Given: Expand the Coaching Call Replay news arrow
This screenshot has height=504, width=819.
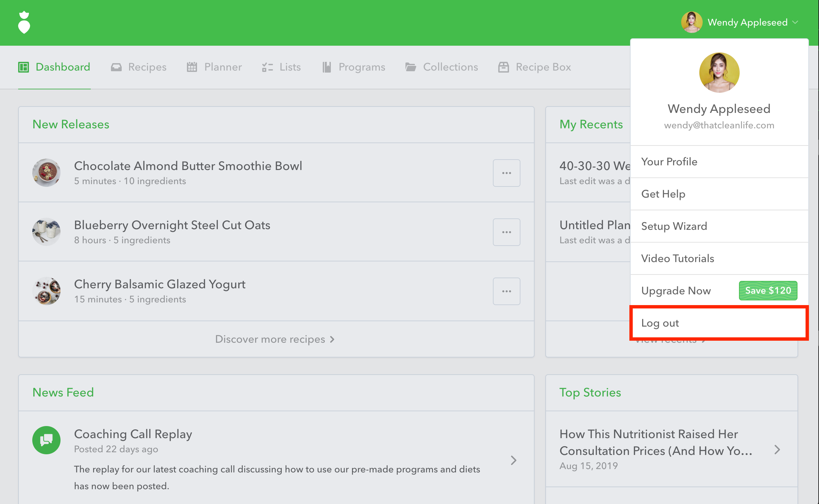Looking at the screenshot, I should (x=513, y=460).
